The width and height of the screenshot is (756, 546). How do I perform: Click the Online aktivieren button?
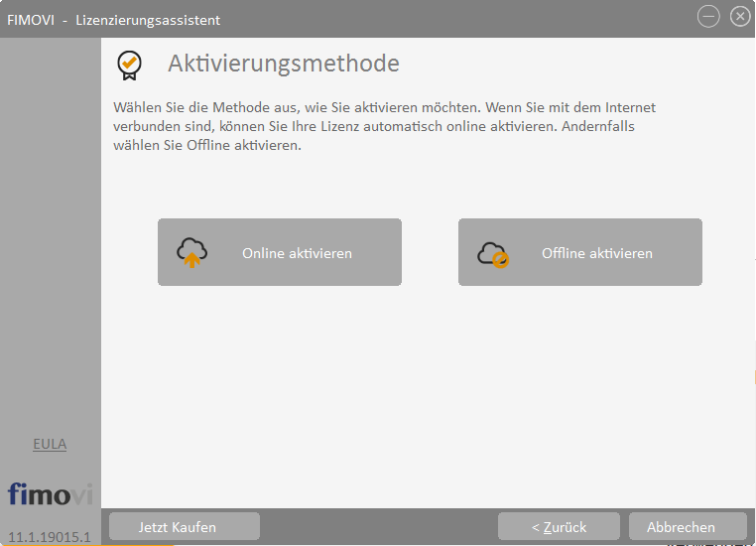point(280,252)
